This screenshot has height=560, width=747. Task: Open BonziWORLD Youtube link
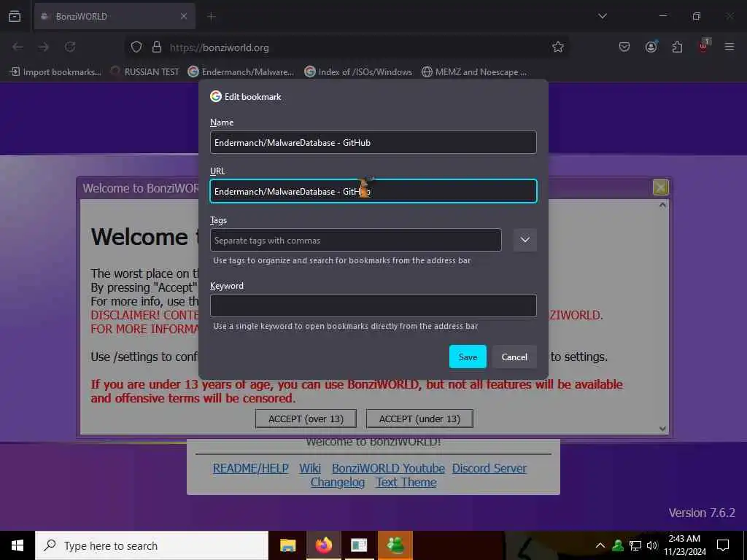click(388, 468)
